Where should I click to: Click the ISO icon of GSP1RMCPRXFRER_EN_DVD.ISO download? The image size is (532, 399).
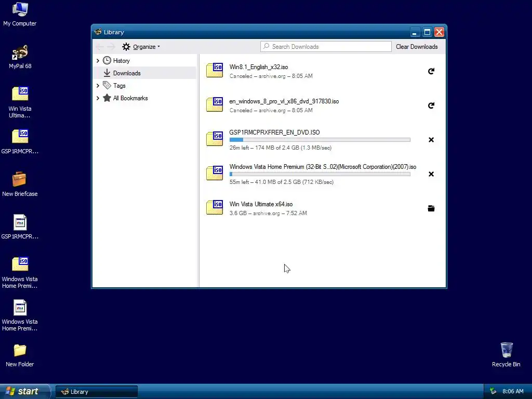coord(215,139)
